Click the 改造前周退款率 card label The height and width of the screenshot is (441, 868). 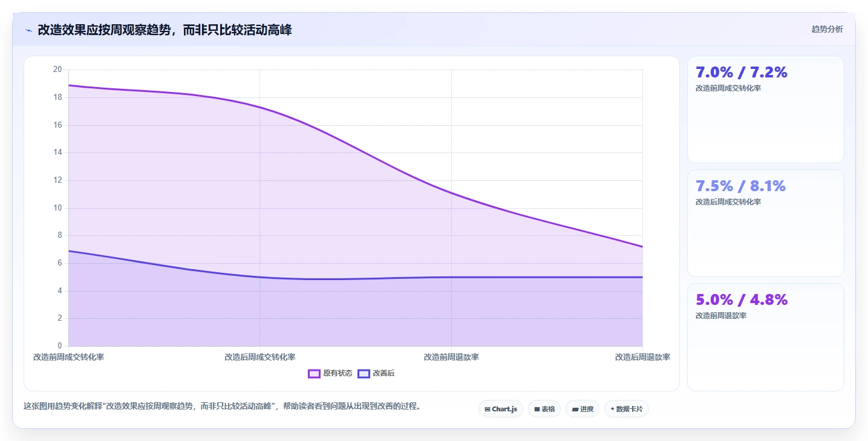(721, 316)
